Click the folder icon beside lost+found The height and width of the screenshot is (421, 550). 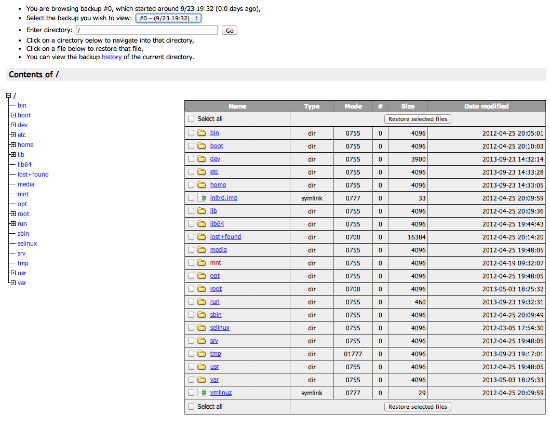pos(201,237)
